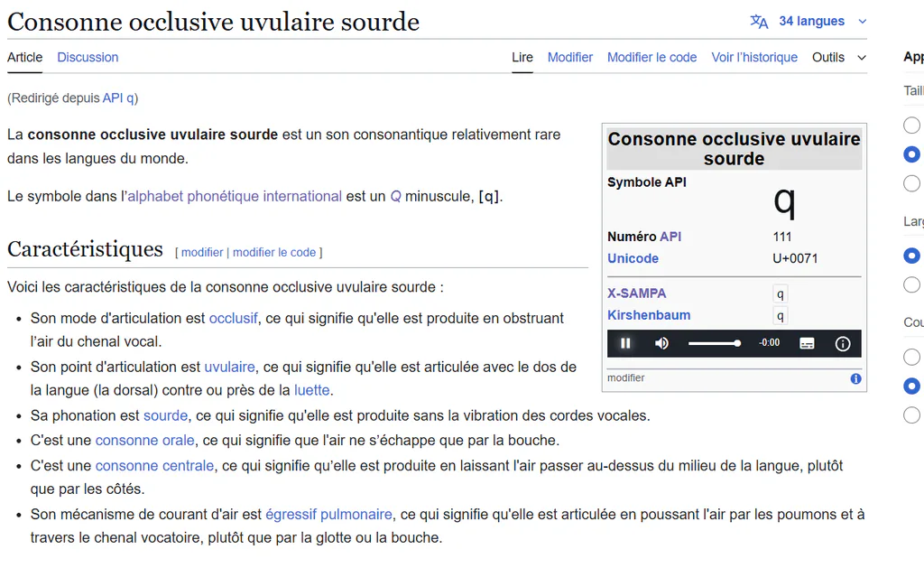Click 'modifier' beside Caractéristiques heading
Viewport: 924px width, 568px height.
pyautogui.click(x=202, y=253)
